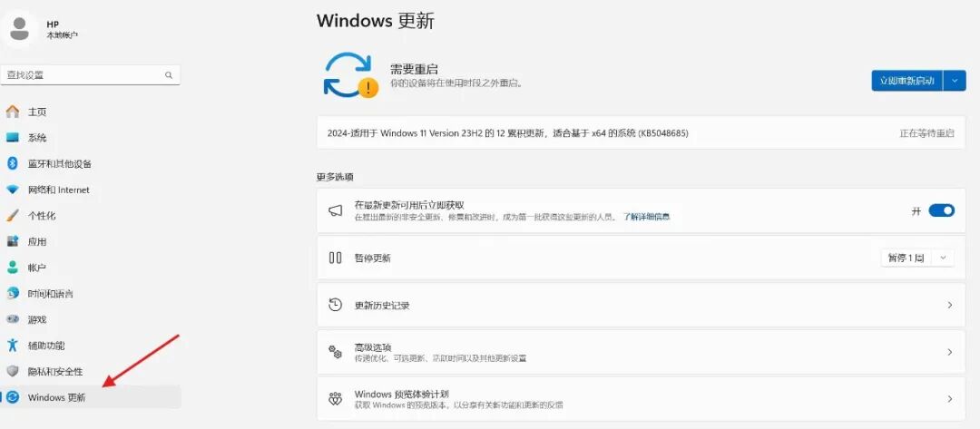The width and height of the screenshot is (980, 429).
Task: Click the Windows 更新 sidebar sync icon
Action: 13,397
